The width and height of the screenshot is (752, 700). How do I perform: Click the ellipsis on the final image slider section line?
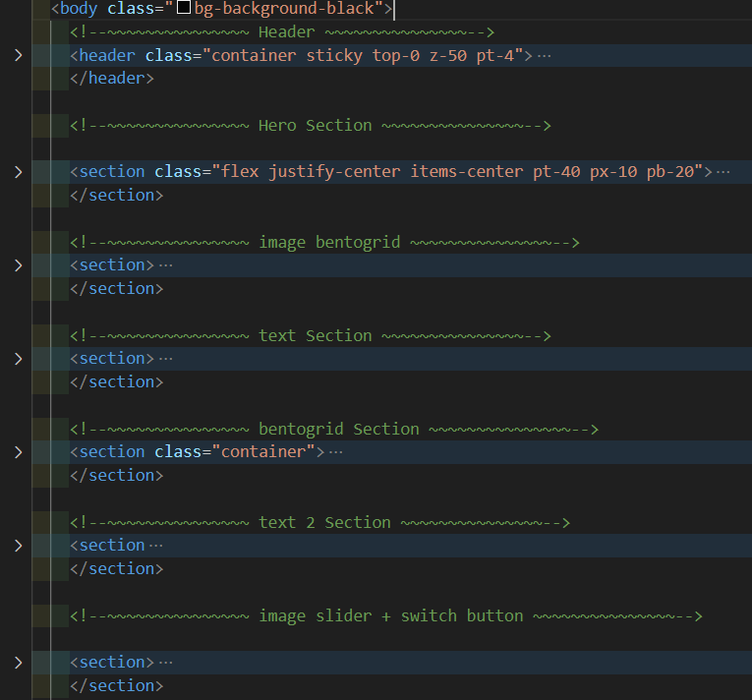165,663
